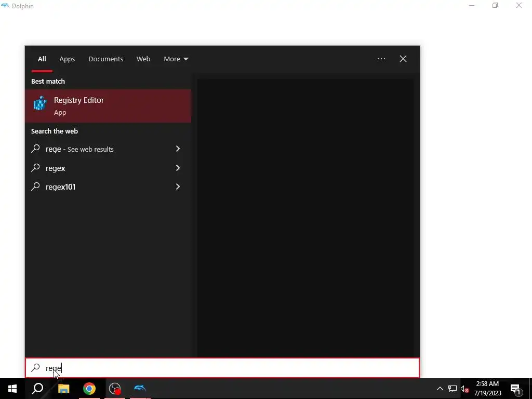The width and height of the screenshot is (532, 399).
Task: Restore down the Dolphin window
Action: (495, 5)
